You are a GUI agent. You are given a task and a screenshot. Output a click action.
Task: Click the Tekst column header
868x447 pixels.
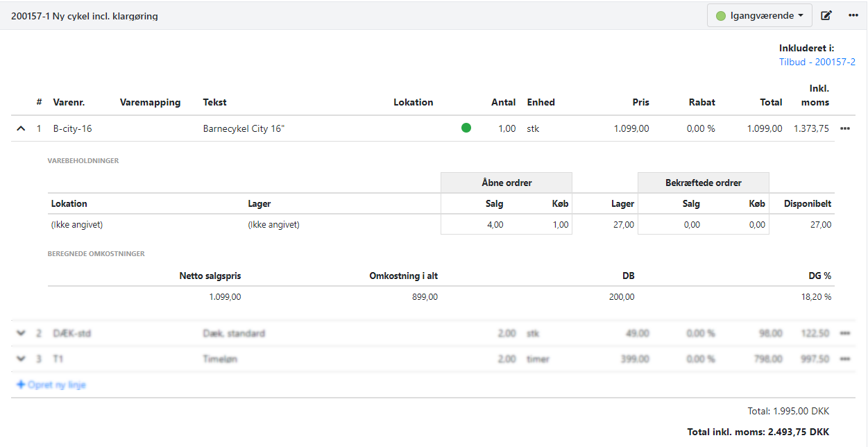pyautogui.click(x=214, y=102)
